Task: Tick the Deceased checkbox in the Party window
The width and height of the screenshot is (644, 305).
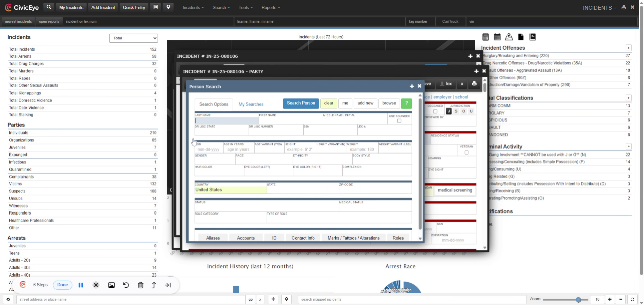Action: click(x=435, y=111)
